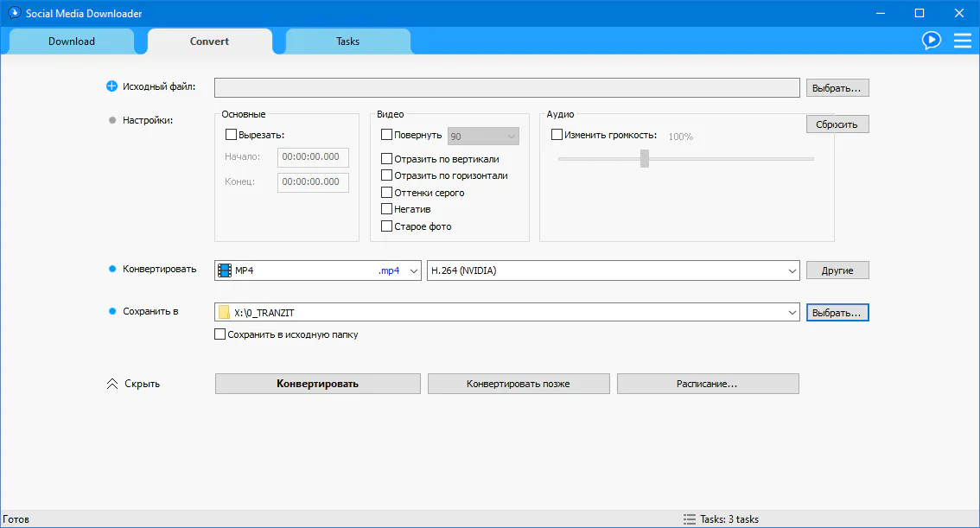Open the hamburger menu icon

point(962,40)
